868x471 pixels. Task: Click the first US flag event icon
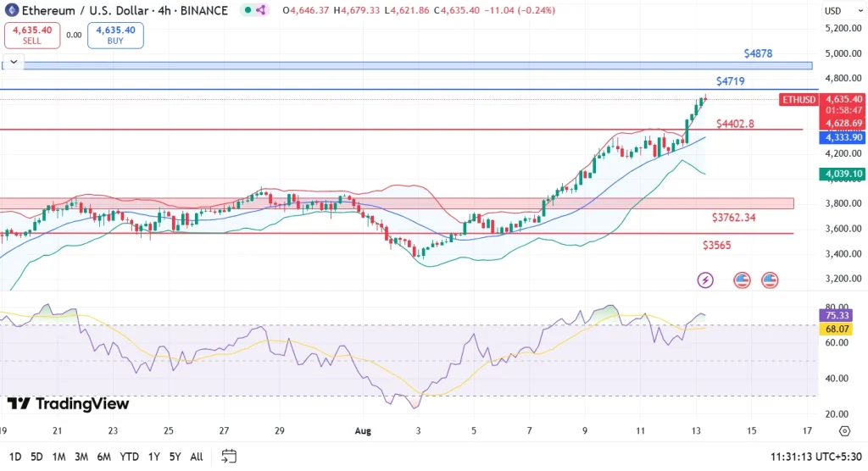point(743,280)
